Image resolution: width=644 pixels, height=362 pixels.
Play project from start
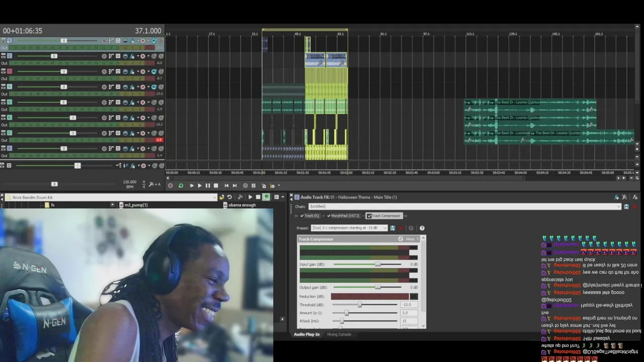click(192, 186)
